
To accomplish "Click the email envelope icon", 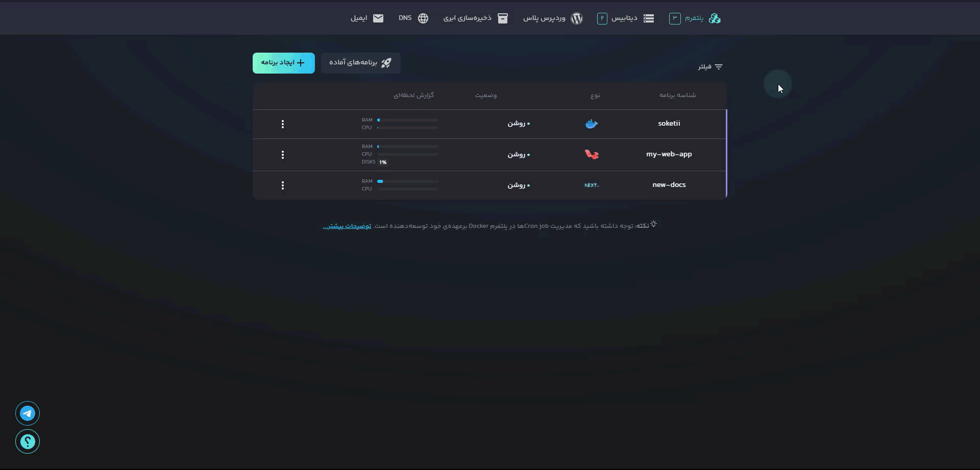I will [378, 18].
